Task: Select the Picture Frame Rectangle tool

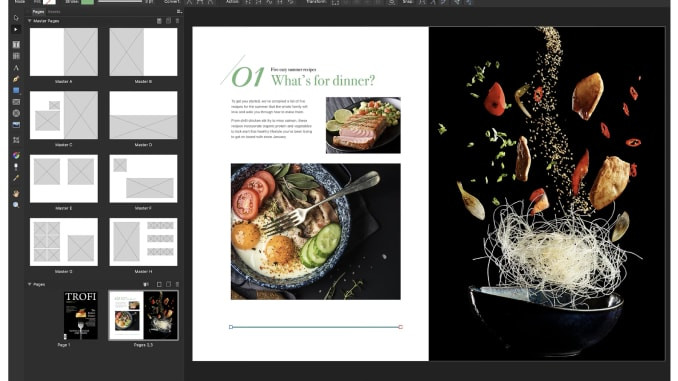Action: 16,102
